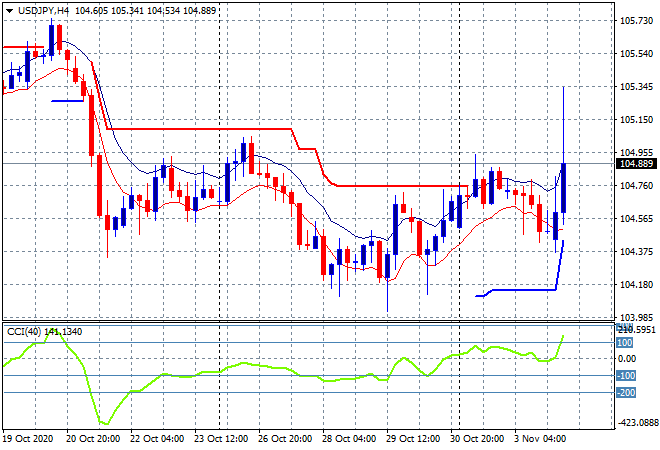Click the 104.180 price axis label
Screen dimensions: 660x450
pos(636,285)
